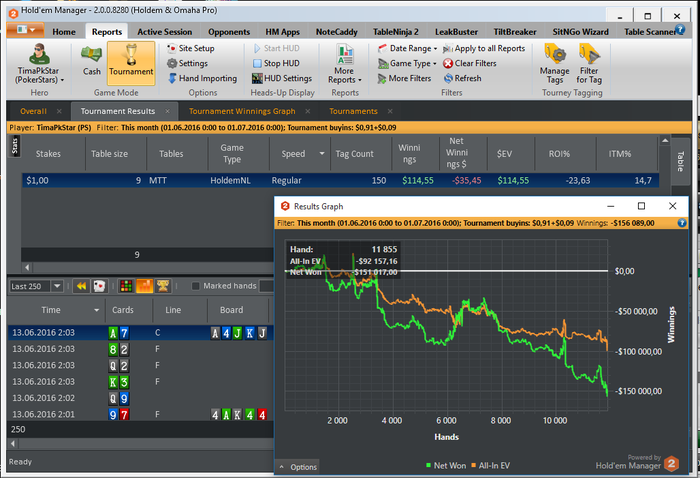Close the Overall report tab
700x478 pixels.
coord(59,111)
